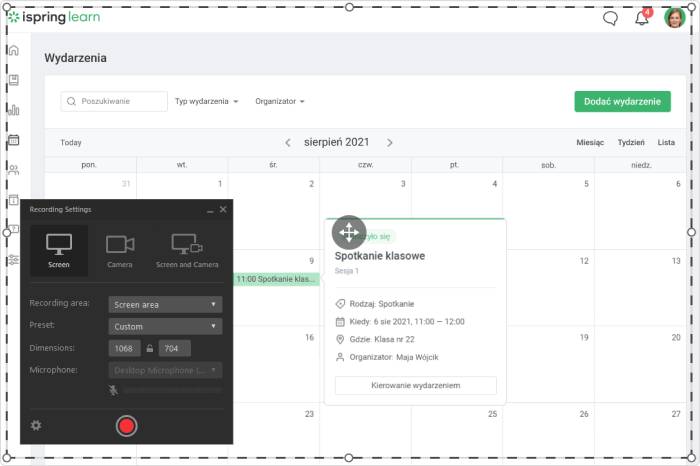
Task: Expand the Organizator filter
Action: (280, 101)
